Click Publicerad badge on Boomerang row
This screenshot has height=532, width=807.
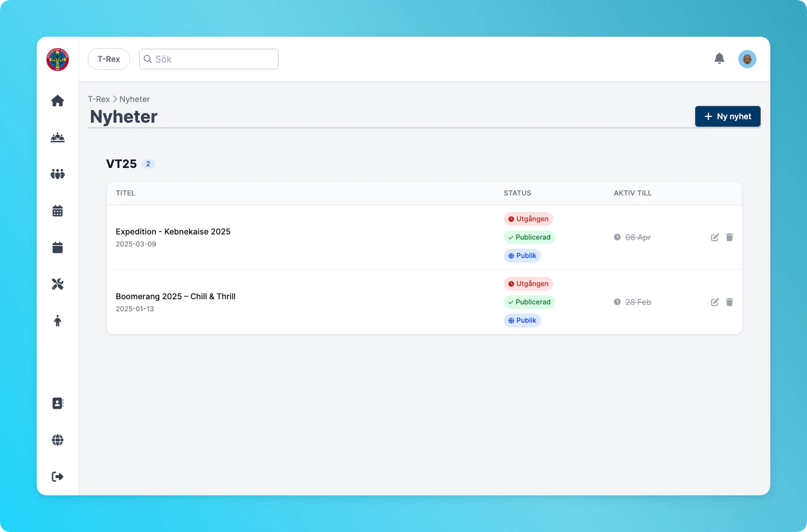pyautogui.click(x=530, y=302)
